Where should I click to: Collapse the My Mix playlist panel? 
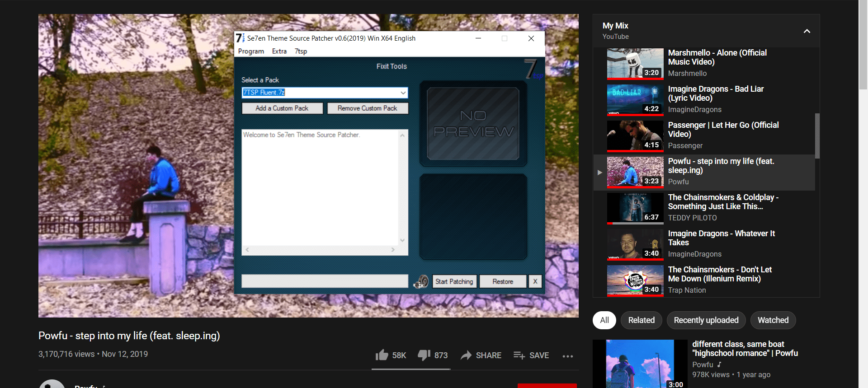click(x=807, y=31)
